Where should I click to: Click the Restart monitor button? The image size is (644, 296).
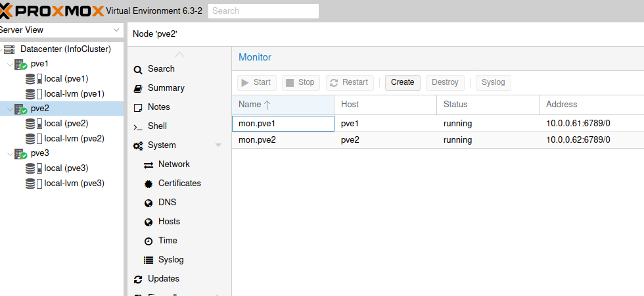350,82
